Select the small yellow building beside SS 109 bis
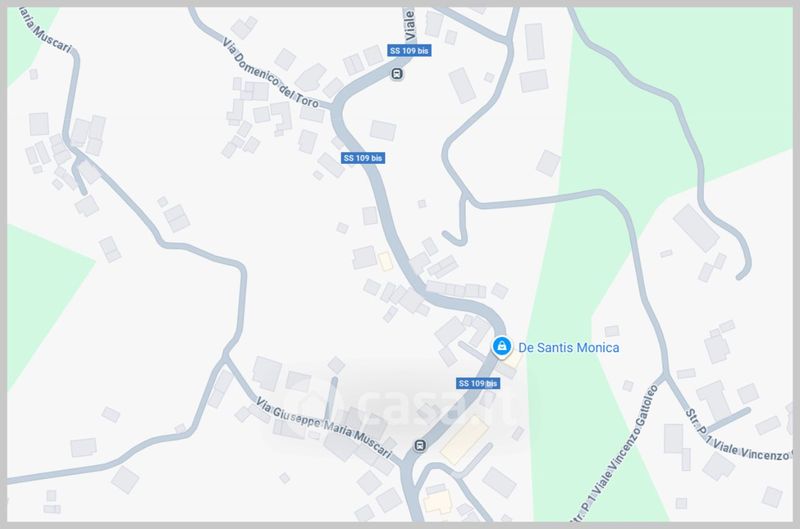 pos(386,261)
